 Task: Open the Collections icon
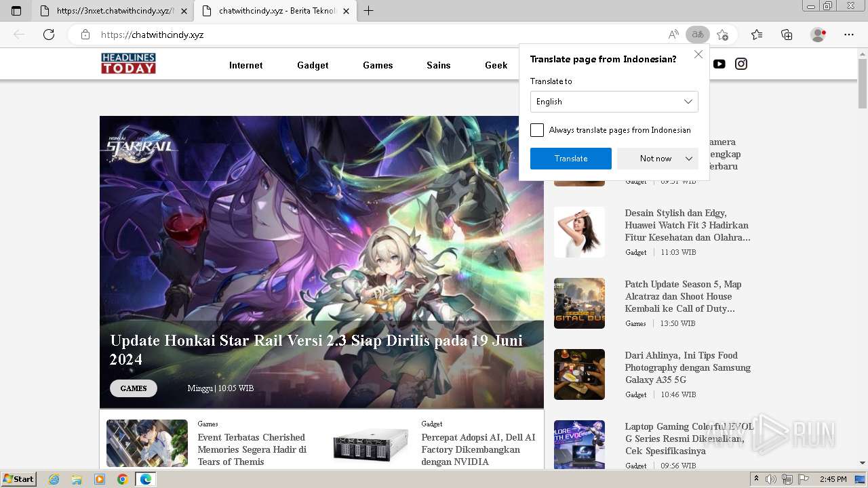(x=787, y=35)
